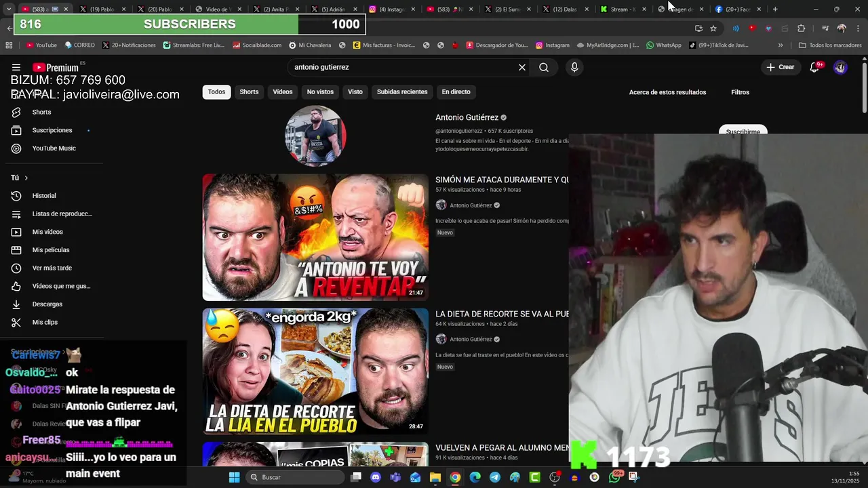Open Mis clips in the sidebar
This screenshot has width=868, height=488.
pyautogui.click(x=45, y=322)
